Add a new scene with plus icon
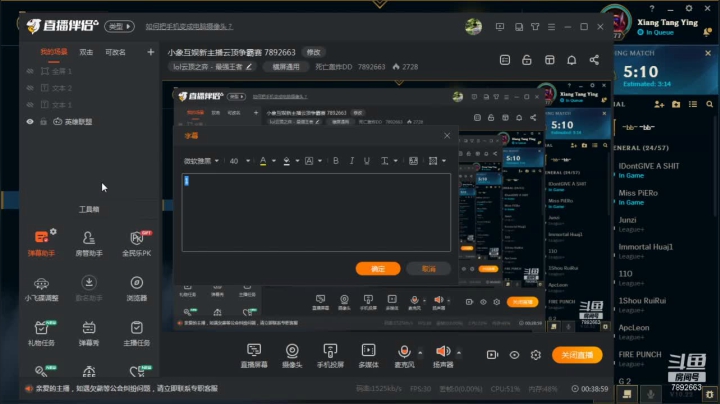The image size is (720, 404). [151, 52]
